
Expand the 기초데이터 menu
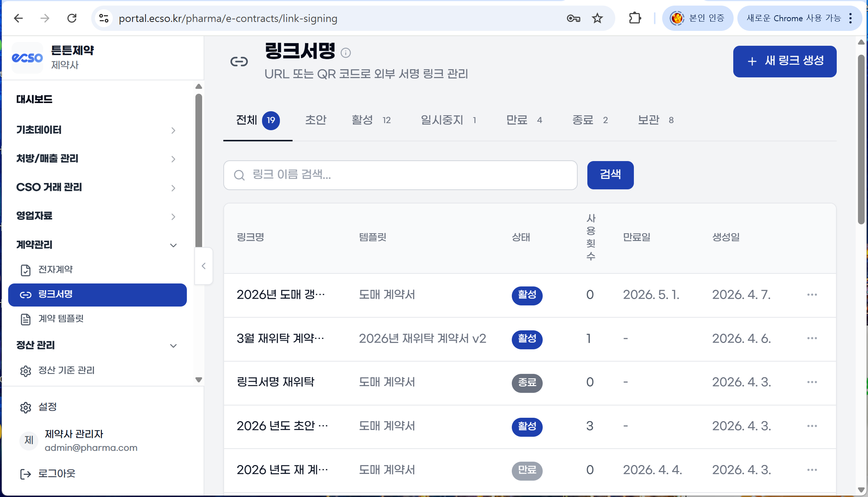point(173,130)
